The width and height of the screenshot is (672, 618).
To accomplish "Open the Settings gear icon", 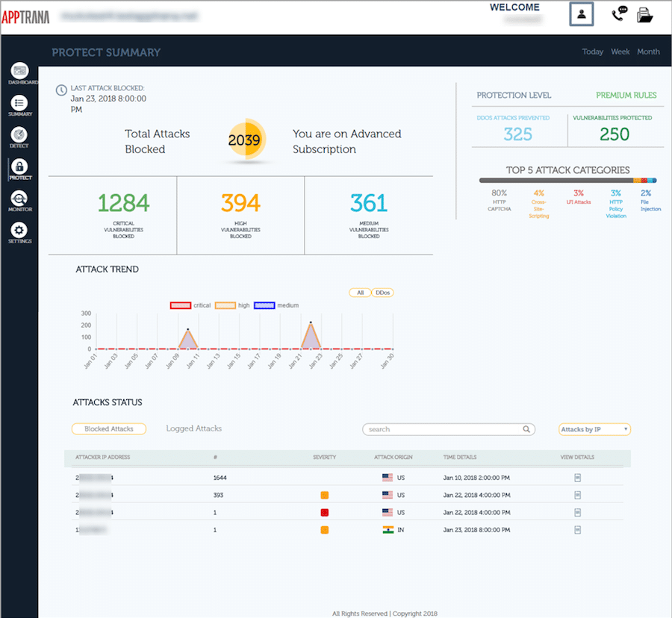I will [x=20, y=231].
